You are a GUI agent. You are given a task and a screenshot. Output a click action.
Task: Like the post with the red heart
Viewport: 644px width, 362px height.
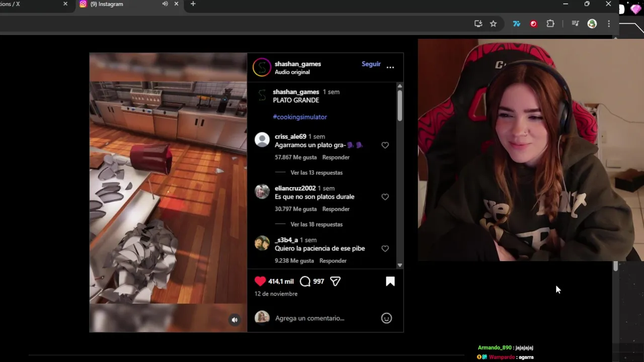[260, 281]
